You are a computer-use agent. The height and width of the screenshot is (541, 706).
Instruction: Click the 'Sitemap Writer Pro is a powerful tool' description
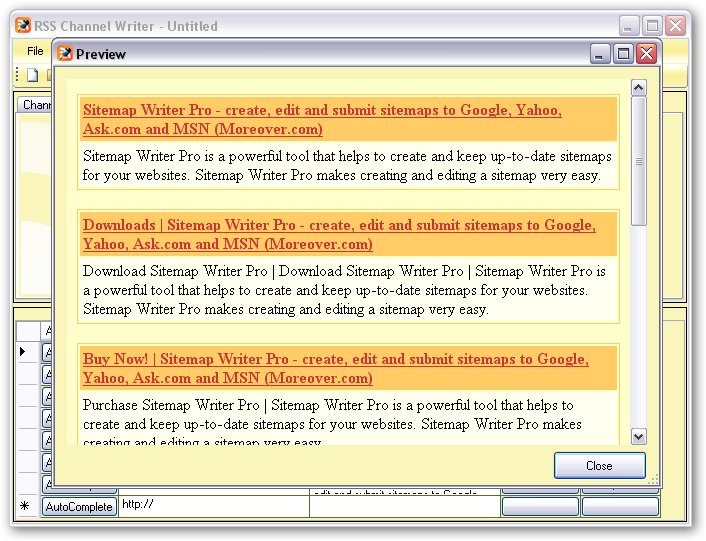(x=347, y=165)
